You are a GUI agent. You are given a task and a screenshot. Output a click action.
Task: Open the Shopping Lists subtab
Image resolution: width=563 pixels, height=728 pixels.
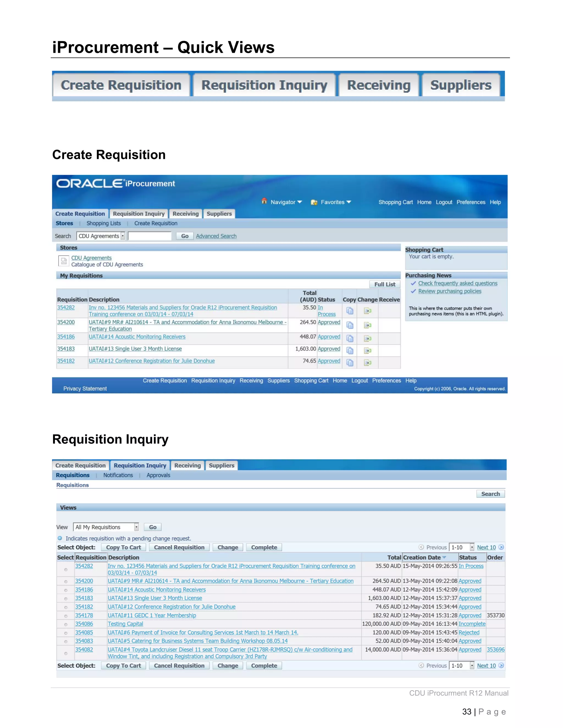[x=103, y=223]
